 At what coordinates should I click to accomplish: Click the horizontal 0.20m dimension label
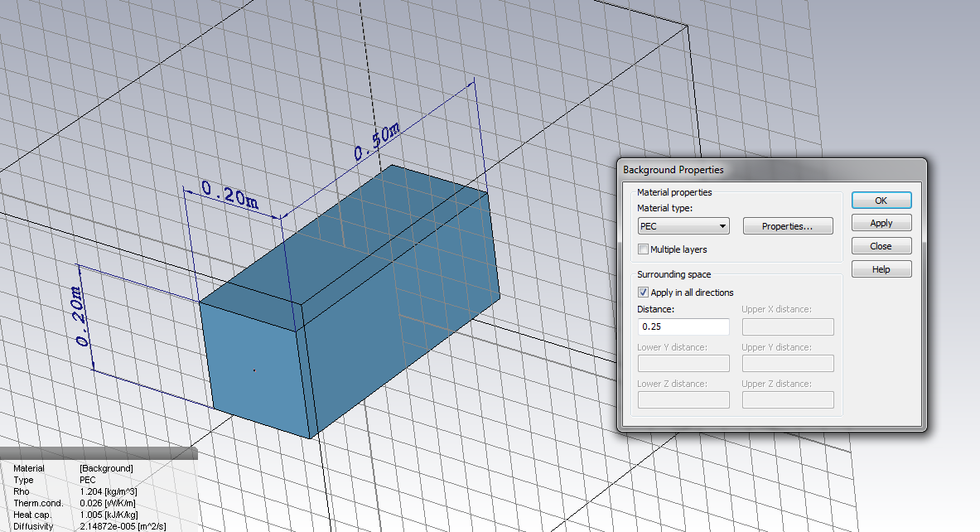click(229, 195)
